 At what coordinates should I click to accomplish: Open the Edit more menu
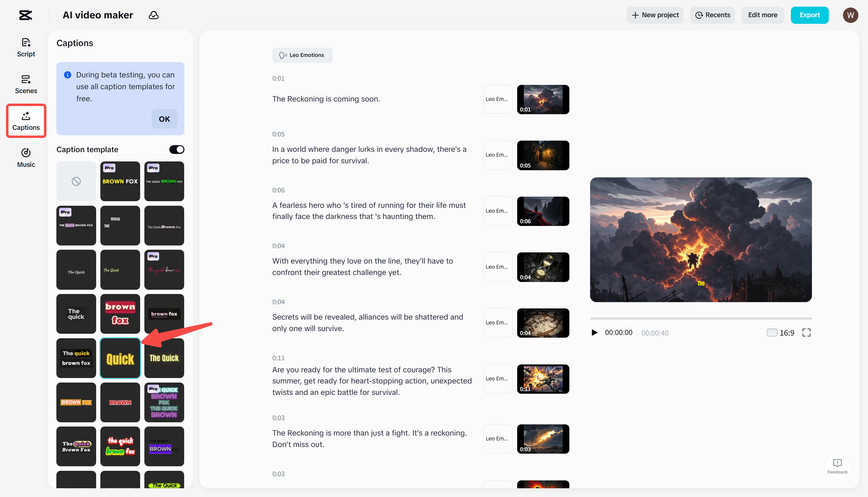pyautogui.click(x=762, y=15)
